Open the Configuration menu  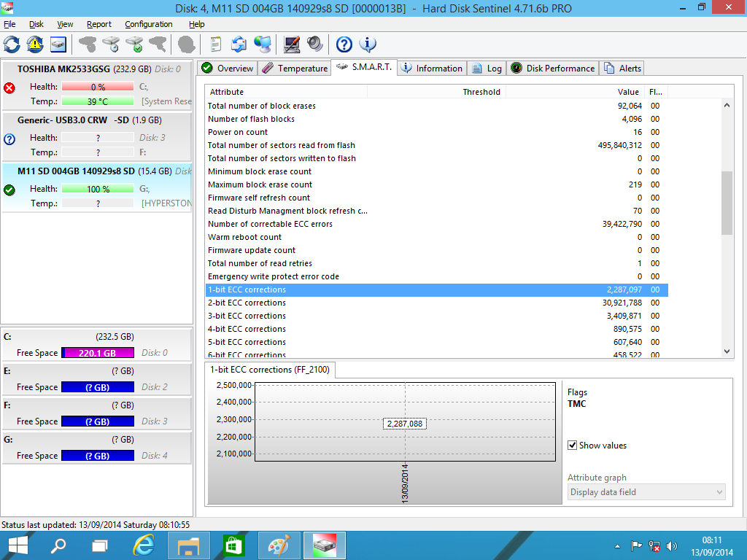(149, 24)
